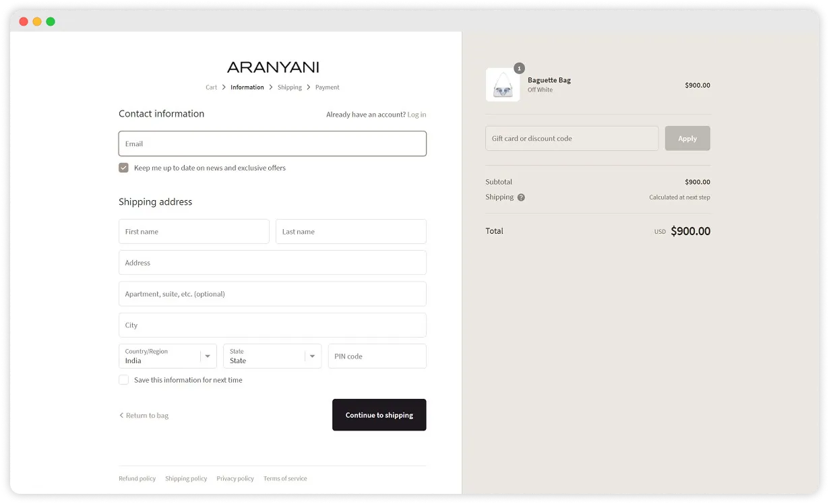Click the yellow minimize window button
Viewport: 829px width, 504px height.
tap(37, 22)
